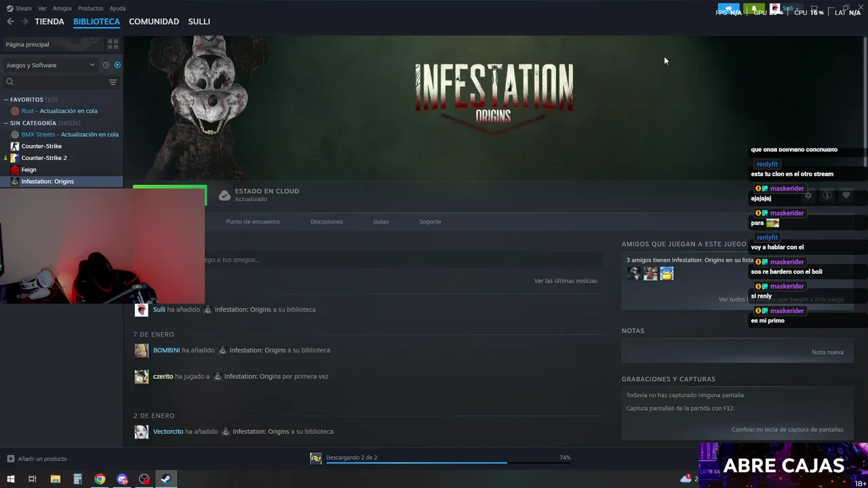Open Steam notifications bell button
The height and width of the screenshot is (488, 868).
point(754,9)
